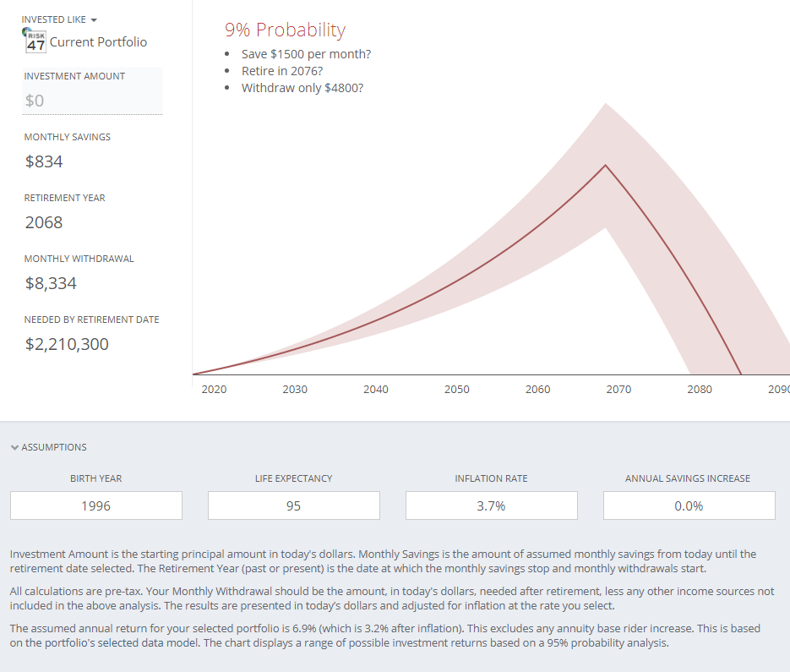The width and height of the screenshot is (790, 672).
Task: Open the Invested Like dropdown arrow
Action: pyautogui.click(x=93, y=20)
